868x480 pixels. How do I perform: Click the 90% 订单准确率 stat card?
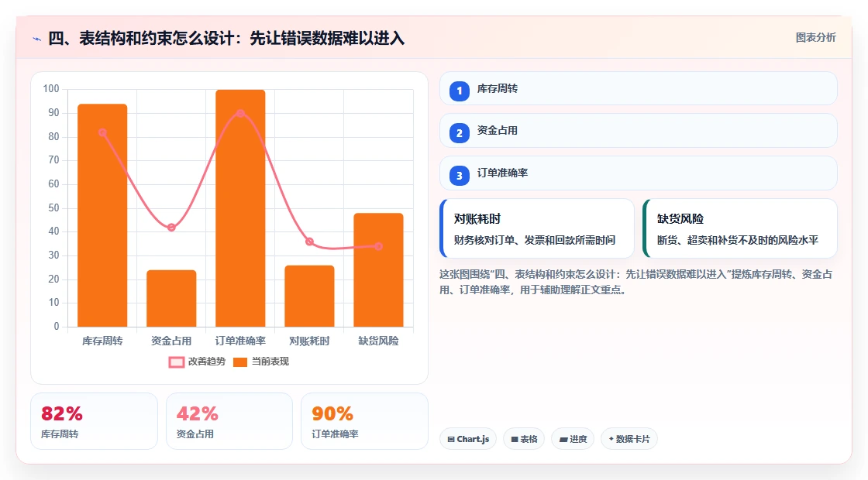click(x=365, y=421)
